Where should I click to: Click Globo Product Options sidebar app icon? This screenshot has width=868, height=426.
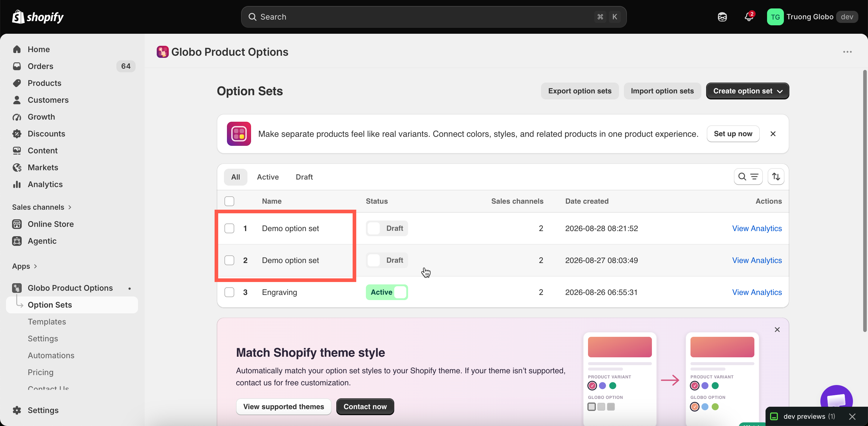coord(17,288)
